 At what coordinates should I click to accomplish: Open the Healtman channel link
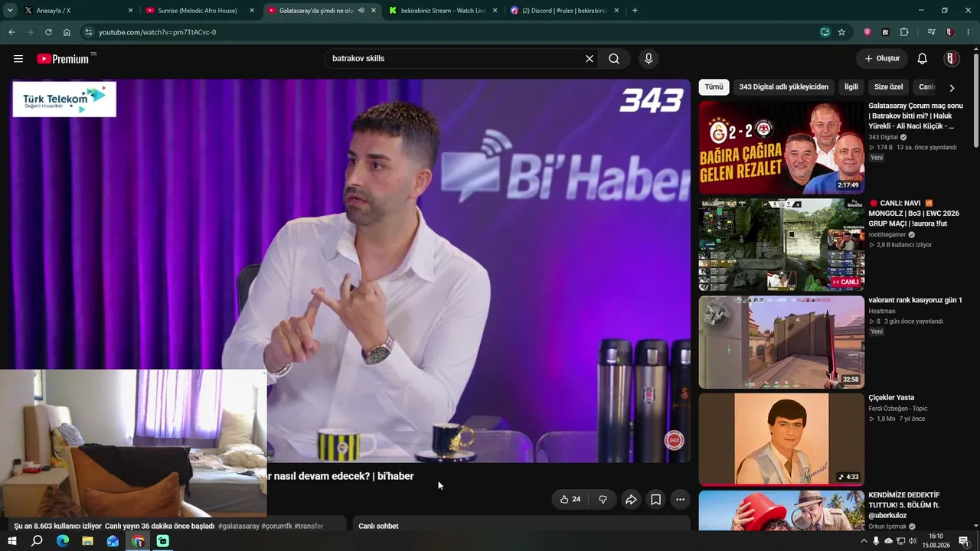click(882, 311)
